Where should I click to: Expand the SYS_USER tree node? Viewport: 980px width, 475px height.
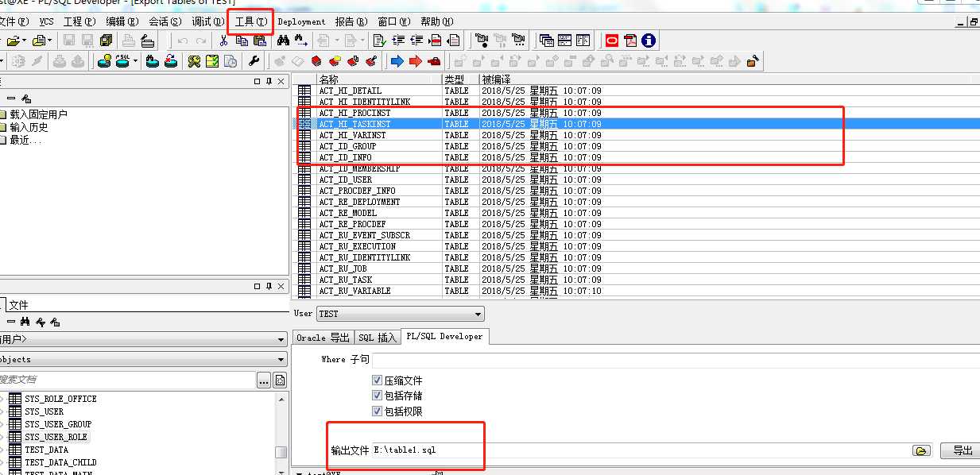coord(2,411)
